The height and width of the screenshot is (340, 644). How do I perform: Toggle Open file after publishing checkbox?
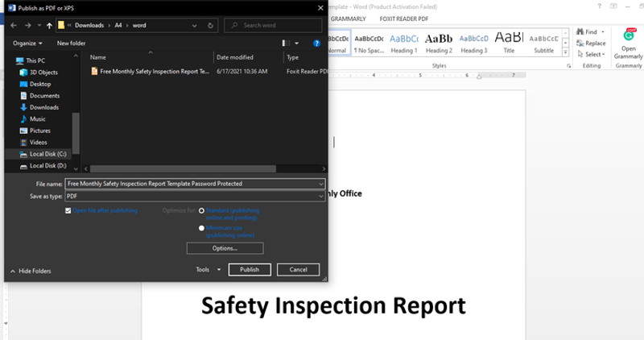[x=68, y=210]
